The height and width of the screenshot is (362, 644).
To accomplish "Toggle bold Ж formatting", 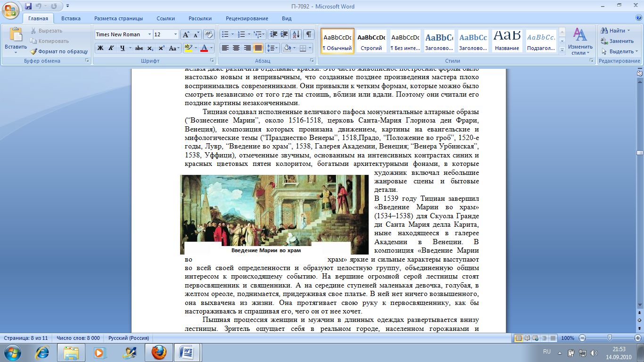I will point(100,48).
